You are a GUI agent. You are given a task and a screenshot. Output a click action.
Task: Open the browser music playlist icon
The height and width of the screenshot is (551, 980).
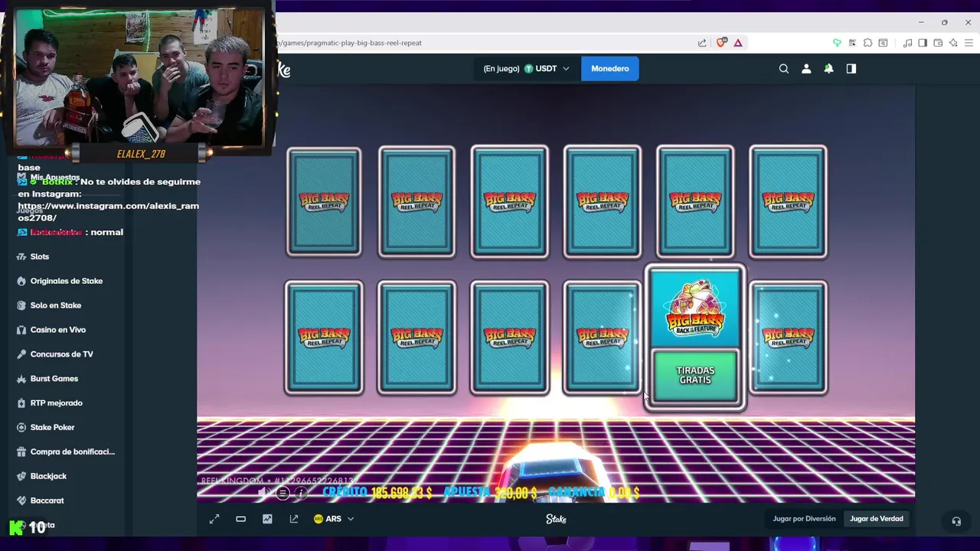[x=907, y=43]
